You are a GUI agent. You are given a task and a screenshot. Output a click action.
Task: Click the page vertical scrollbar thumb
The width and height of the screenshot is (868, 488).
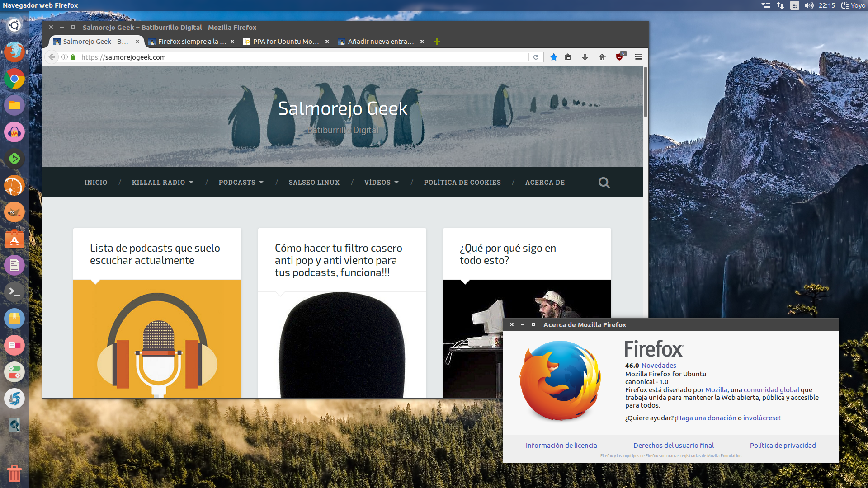click(645, 92)
